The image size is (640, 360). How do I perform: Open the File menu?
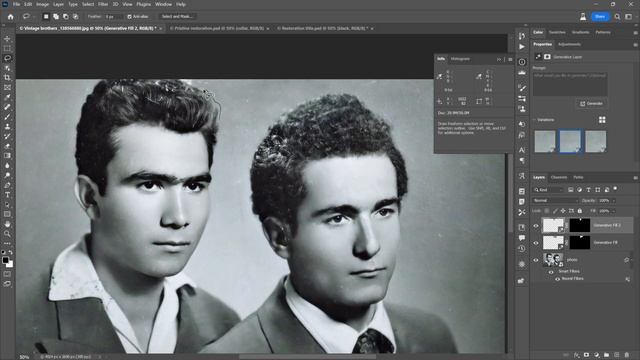click(16, 4)
